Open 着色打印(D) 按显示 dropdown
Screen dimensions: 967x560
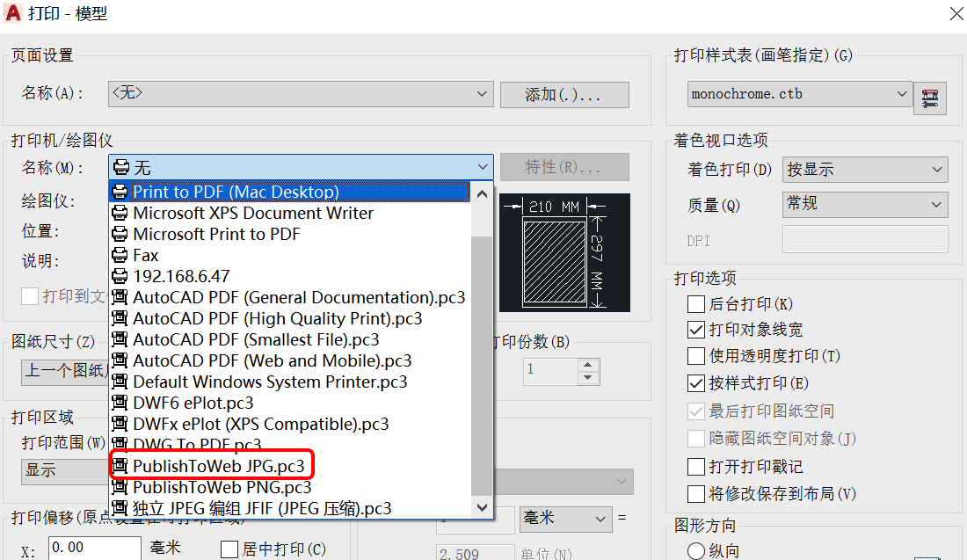tap(865, 170)
